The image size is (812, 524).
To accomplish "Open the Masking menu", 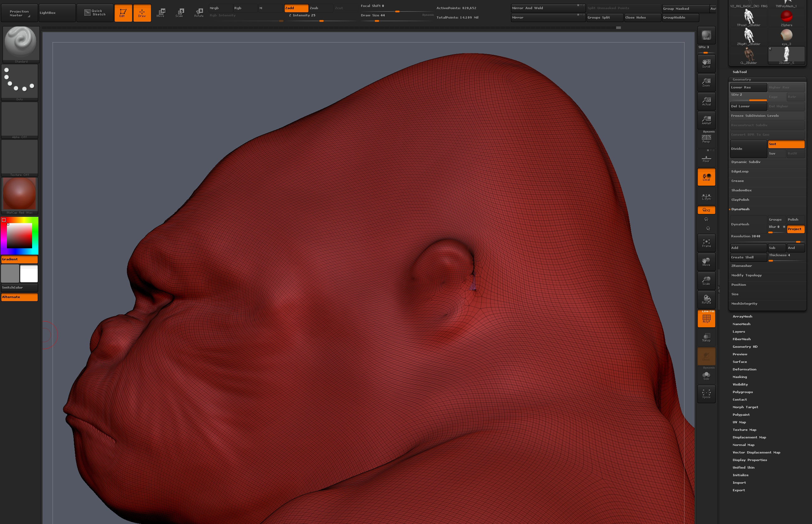I will (x=740, y=377).
